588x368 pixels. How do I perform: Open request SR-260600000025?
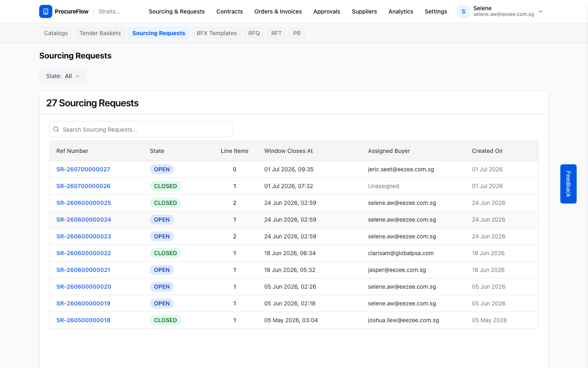tap(84, 203)
